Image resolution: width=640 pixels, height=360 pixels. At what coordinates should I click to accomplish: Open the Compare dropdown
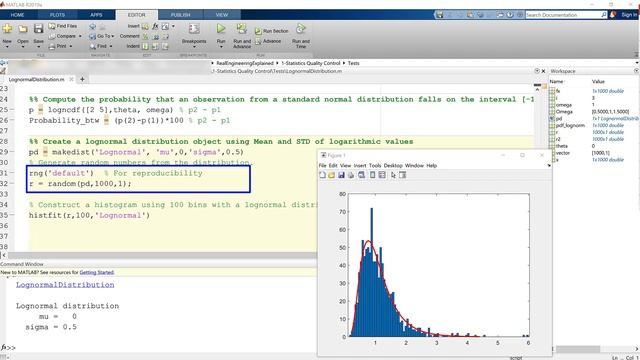point(65,36)
